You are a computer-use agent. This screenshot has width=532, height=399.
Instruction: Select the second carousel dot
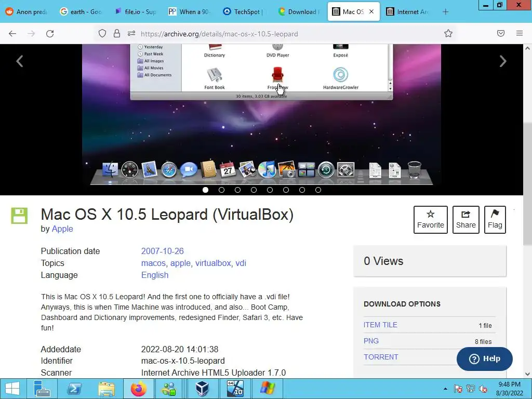tap(221, 190)
